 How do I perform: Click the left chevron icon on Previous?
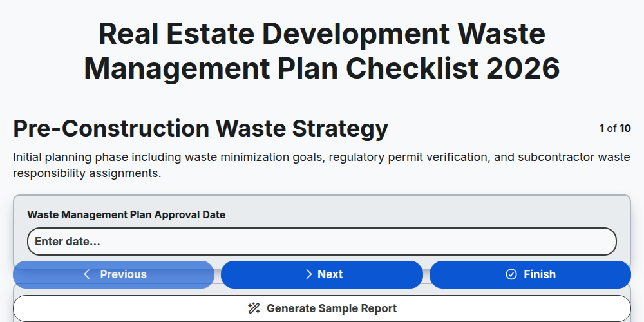(87, 274)
